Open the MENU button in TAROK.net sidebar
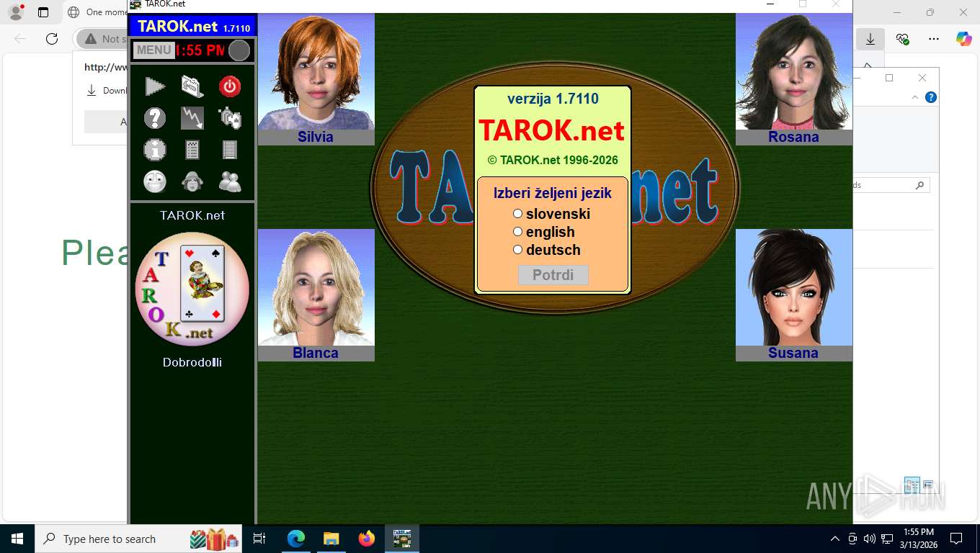Viewport: 980px width, 553px height. tap(153, 50)
